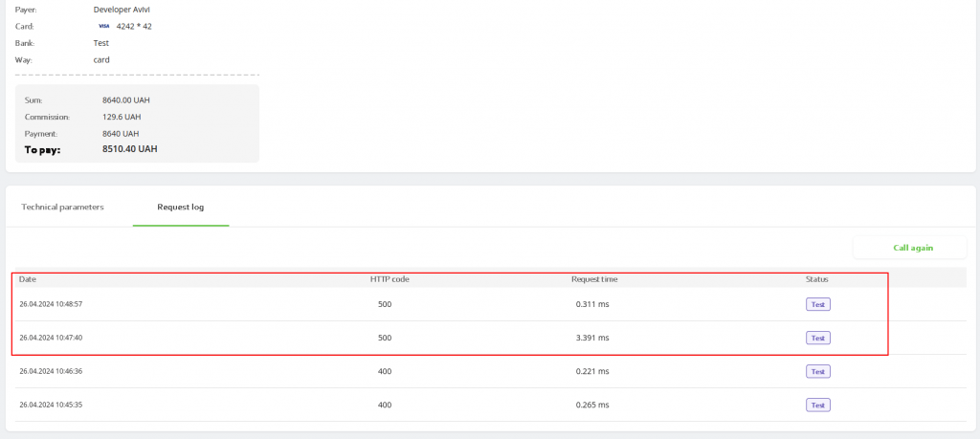
Task: Open Test status of 10:46:36 request
Action: click(817, 371)
